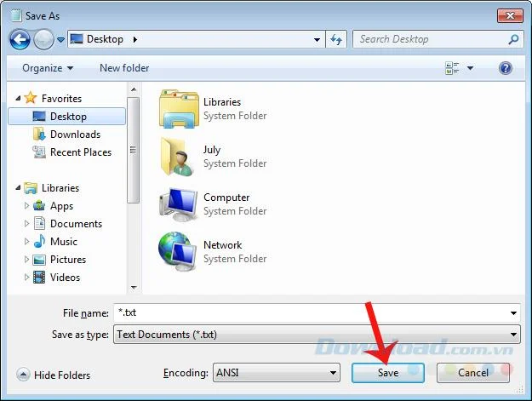Click the Videos film strip icon
Screen dimensions: 532x401
coord(39,278)
